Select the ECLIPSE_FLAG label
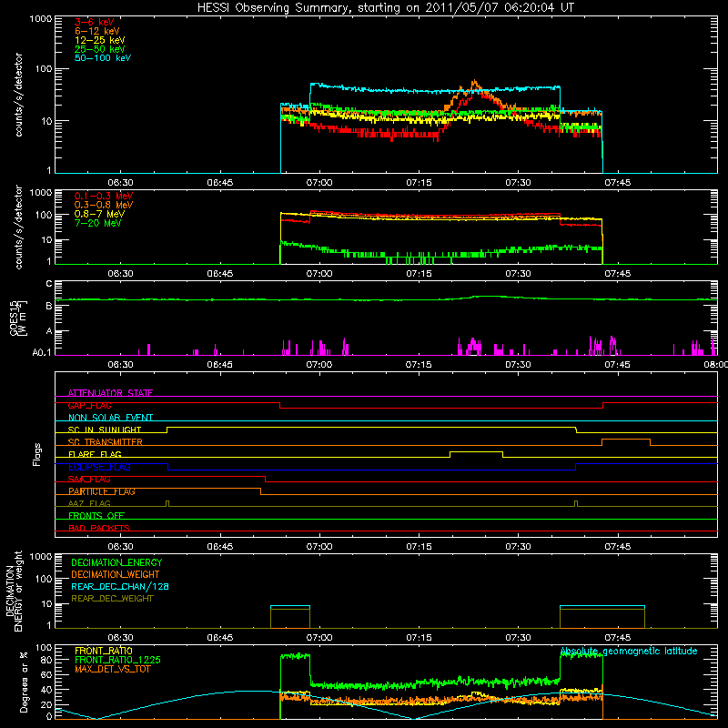Screen dimensions: 728x728 (x=99, y=467)
